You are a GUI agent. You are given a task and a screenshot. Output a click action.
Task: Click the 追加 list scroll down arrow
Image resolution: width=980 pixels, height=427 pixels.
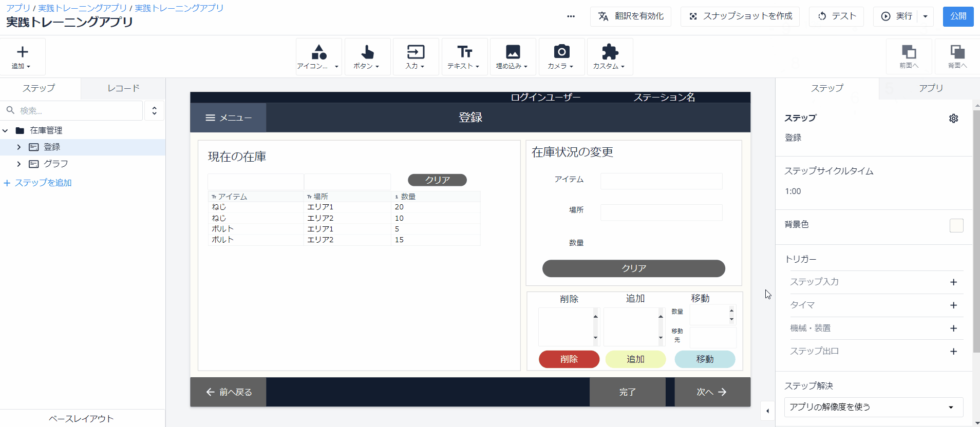[661, 337]
